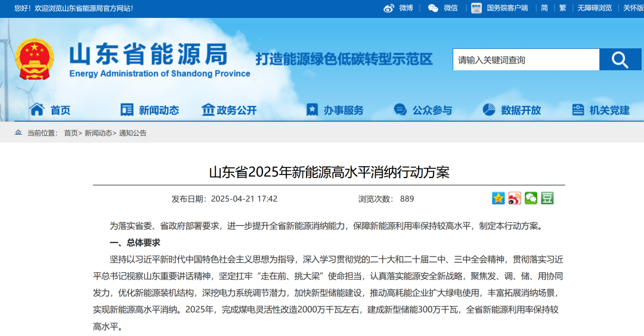Switch to traditional Chinese (繁)

click(562, 8)
